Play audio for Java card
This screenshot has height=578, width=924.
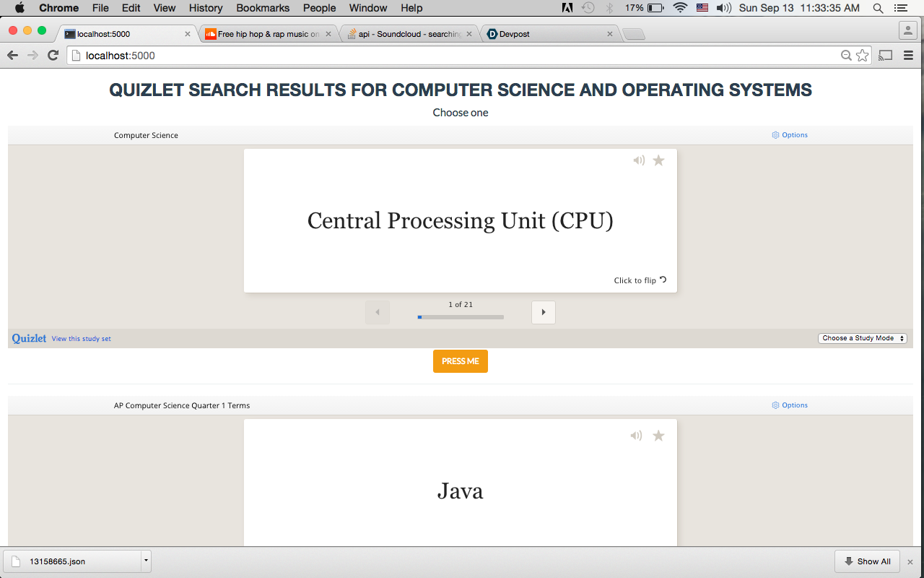point(636,436)
